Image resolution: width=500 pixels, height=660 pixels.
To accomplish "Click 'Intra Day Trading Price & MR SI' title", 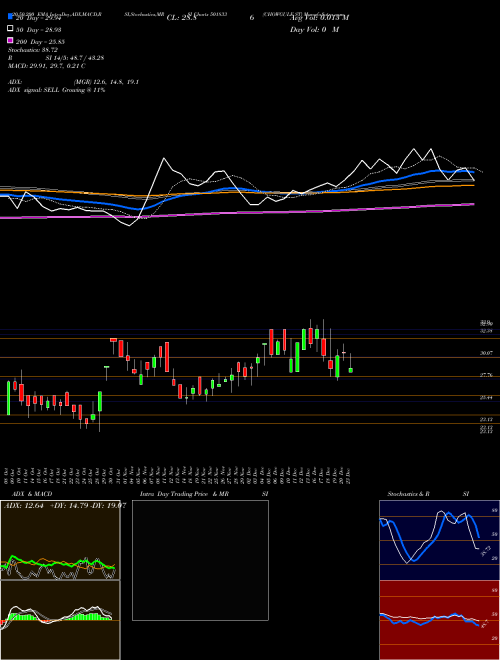I will click(x=204, y=494).
